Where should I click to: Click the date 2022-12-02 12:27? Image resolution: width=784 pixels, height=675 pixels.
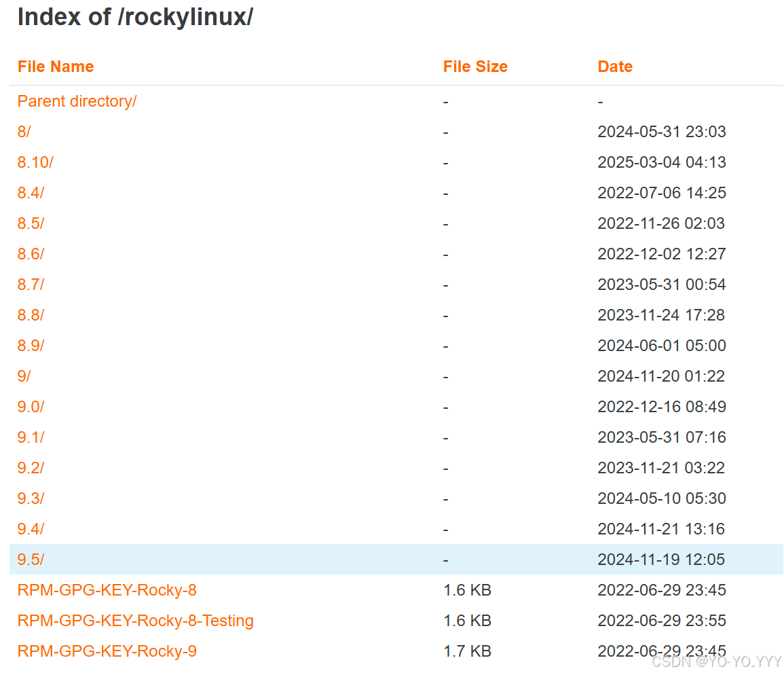pyautogui.click(x=662, y=254)
